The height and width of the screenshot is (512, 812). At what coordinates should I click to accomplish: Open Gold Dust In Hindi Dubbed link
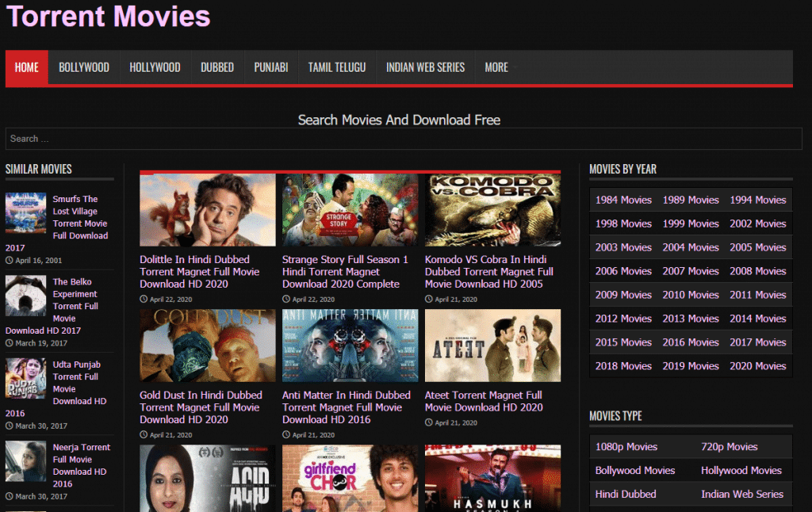[201, 407]
